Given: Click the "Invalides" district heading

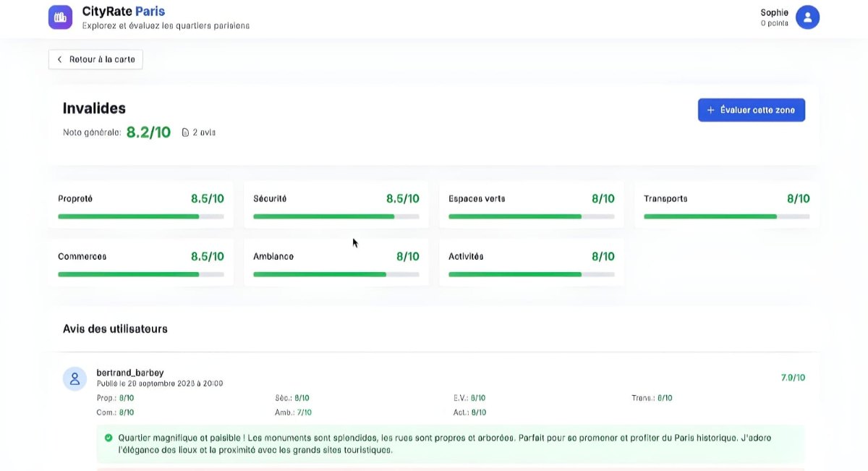Looking at the screenshot, I should (93, 108).
